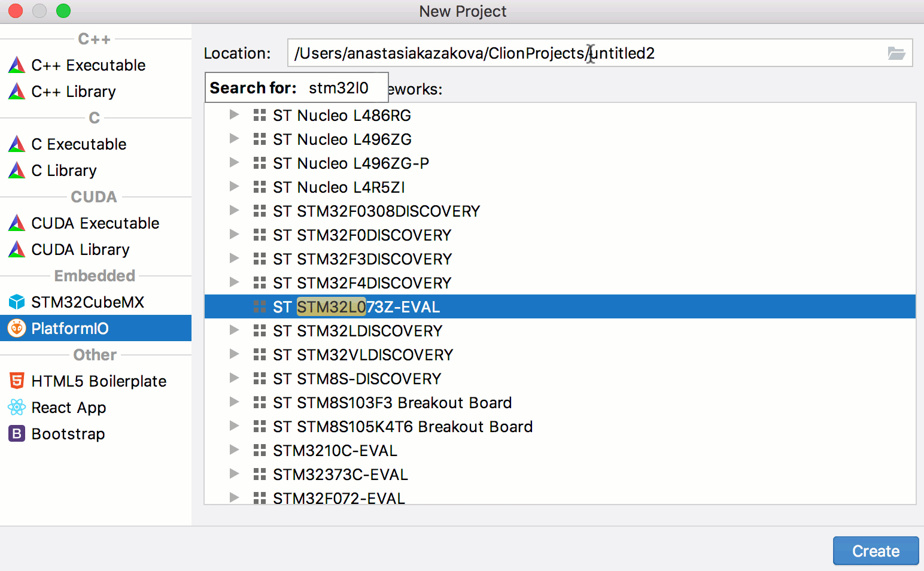Select the STM32F072-EVAL board
The image size is (924, 571).
click(x=560, y=496)
